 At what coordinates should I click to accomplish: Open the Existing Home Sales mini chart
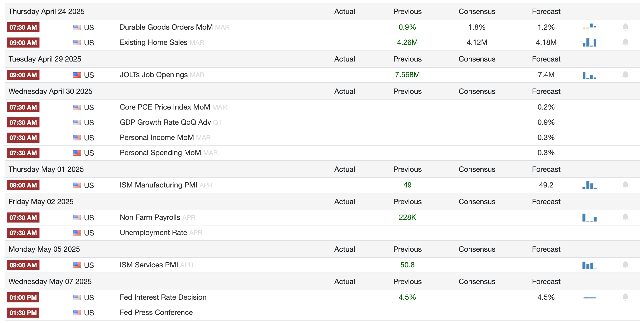pyautogui.click(x=589, y=42)
